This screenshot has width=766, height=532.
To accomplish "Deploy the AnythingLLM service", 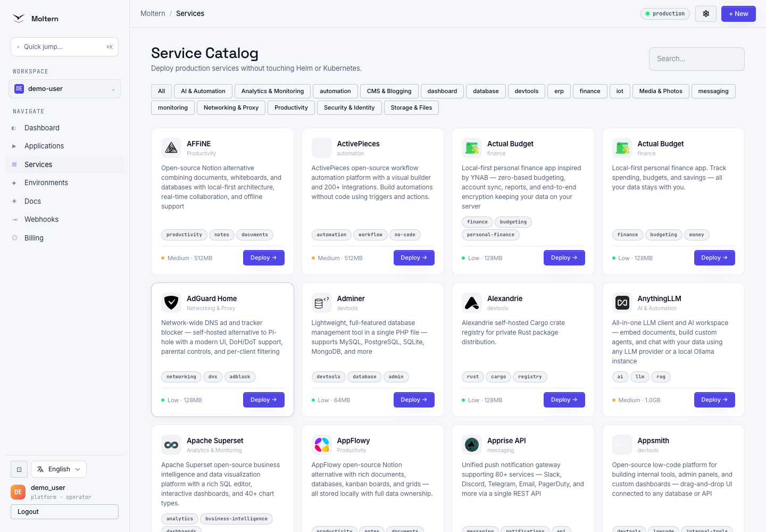I will [714, 400].
